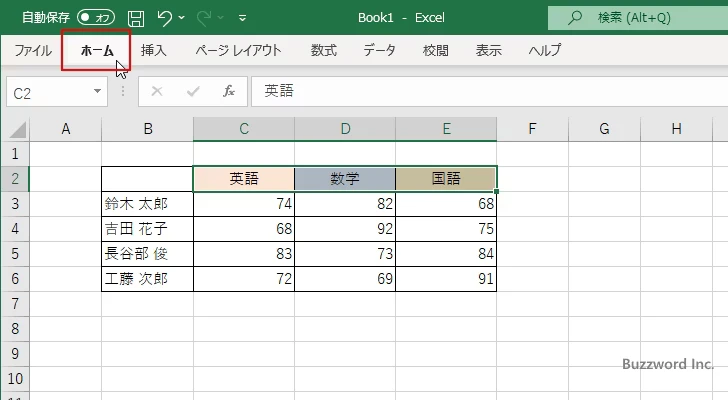This screenshot has height=400, width=728.
Task: Switch to the 校閲 tab
Action: click(x=436, y=50)
